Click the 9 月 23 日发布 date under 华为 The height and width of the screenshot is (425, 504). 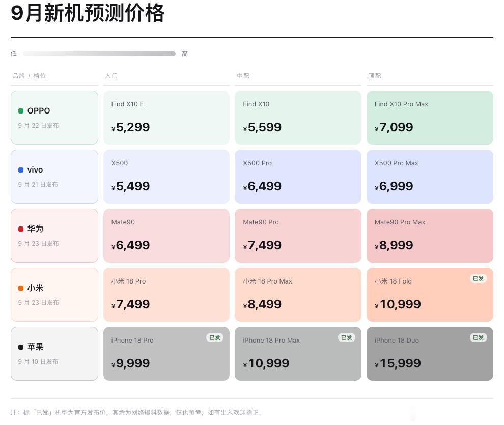click(x=38, y=244)
